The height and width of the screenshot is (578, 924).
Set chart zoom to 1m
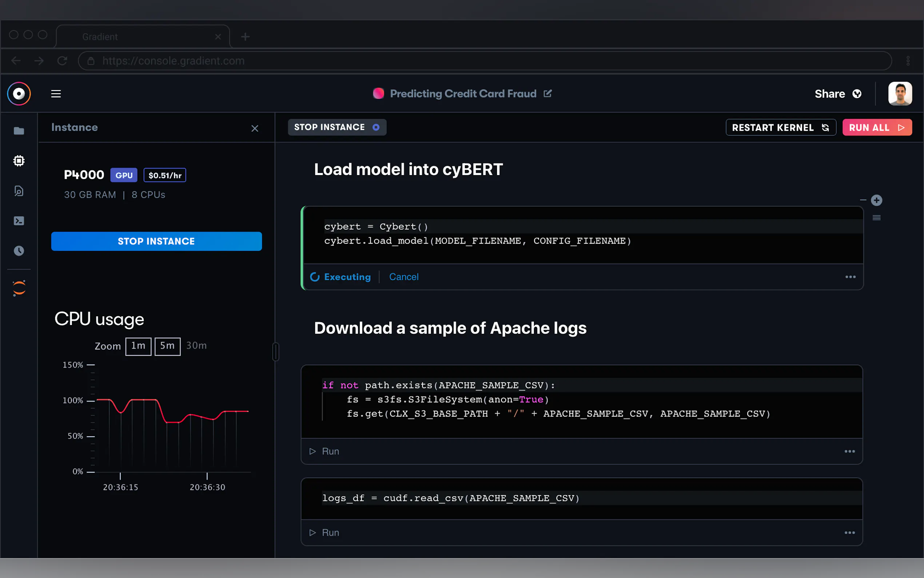[138, 346]
